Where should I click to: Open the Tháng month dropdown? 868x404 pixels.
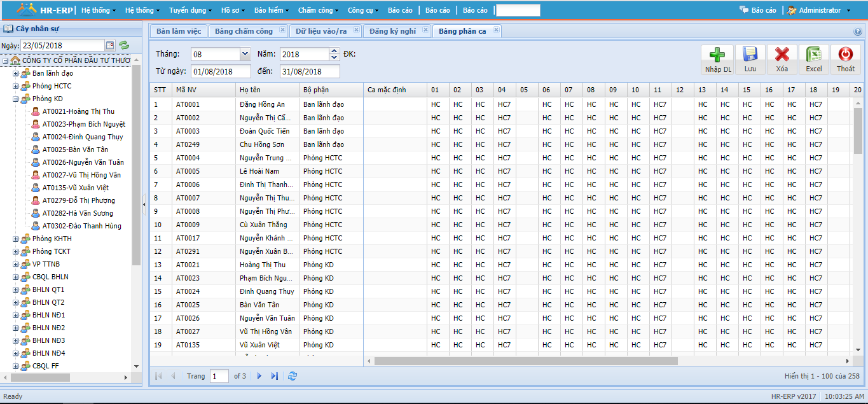[x=245, y=55]
